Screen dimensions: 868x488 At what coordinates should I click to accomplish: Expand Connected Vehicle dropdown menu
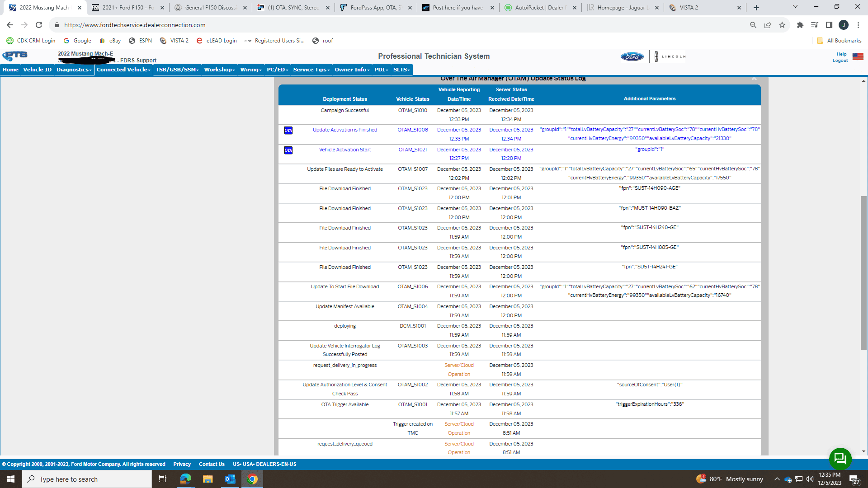123,70
